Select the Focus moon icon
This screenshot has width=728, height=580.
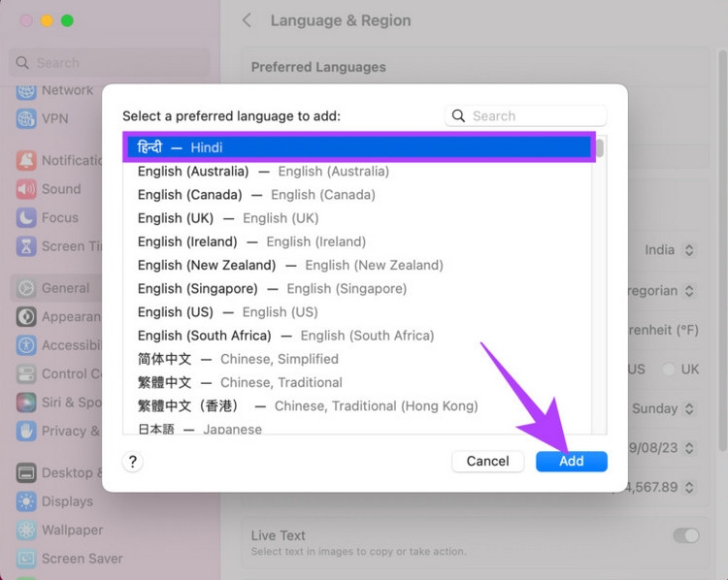point(26,217)
